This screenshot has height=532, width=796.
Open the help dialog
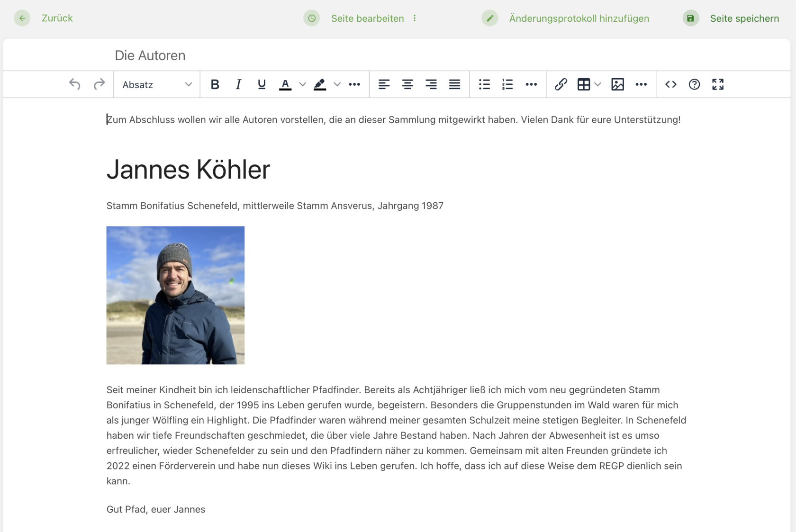point(694,84)
